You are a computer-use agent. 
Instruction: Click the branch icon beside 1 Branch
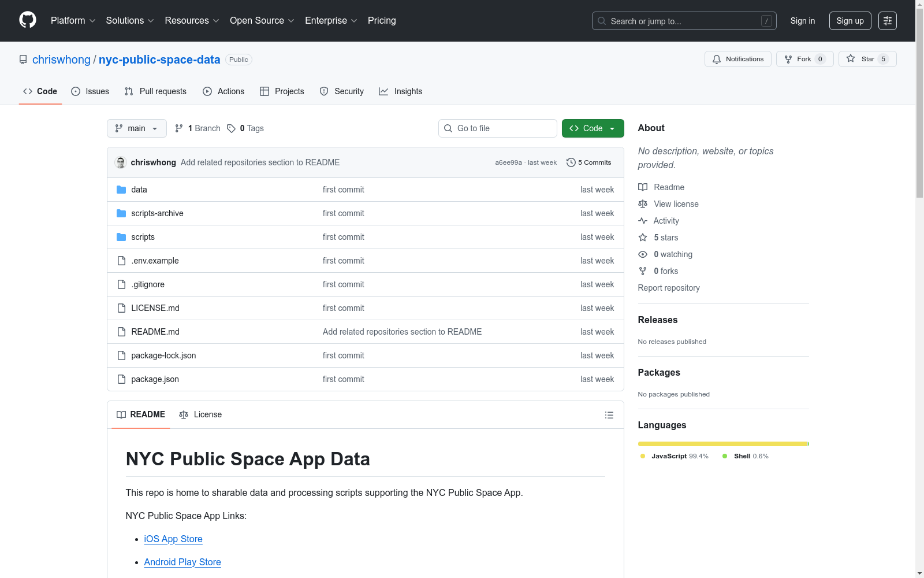179,128
